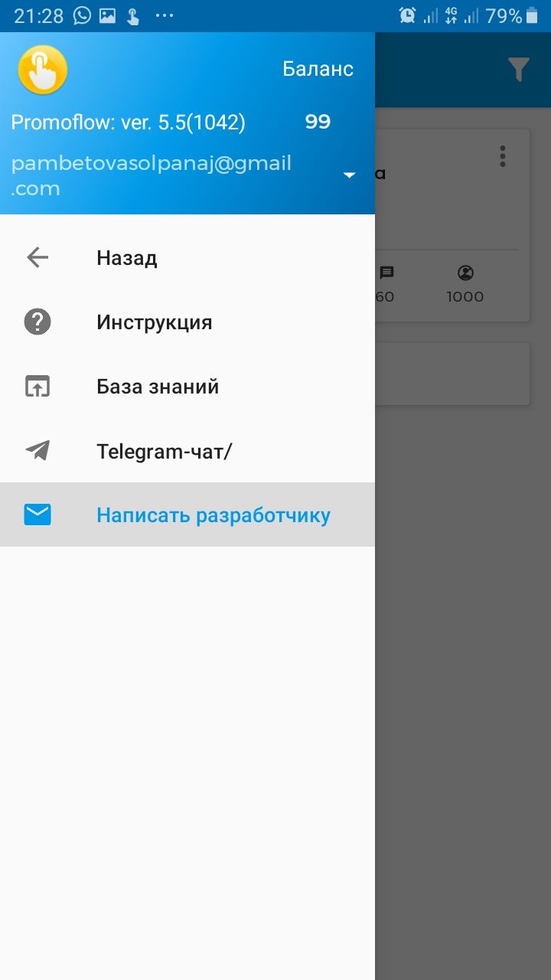Image resolution: width=551 pixels, height=980 pixels.
Task: Open Инструкция menu item
Action: tap(187, 322)
